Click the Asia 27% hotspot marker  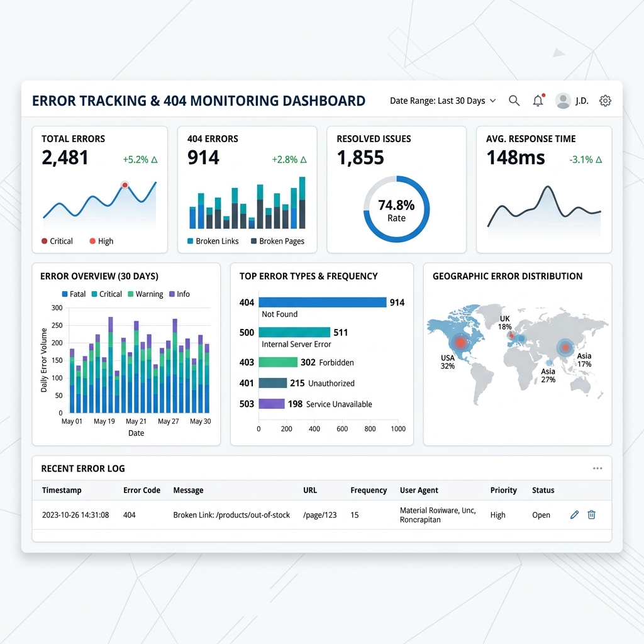[x=550, y=363]
